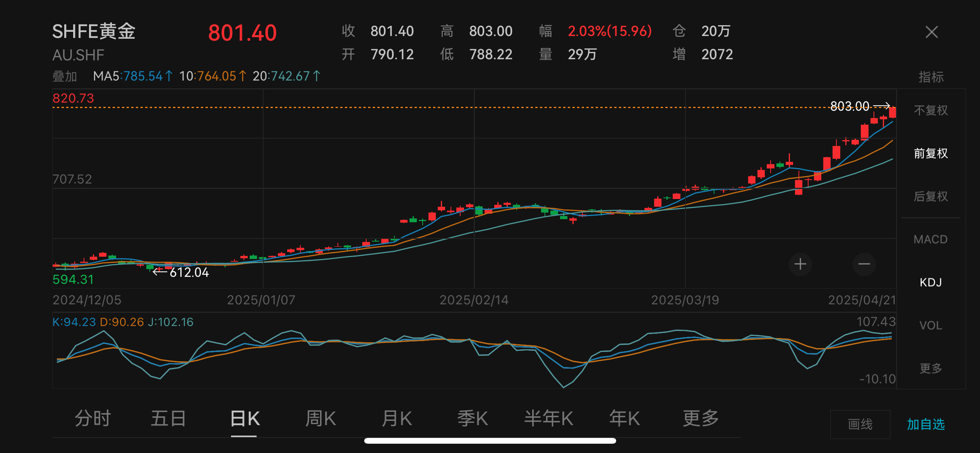Zoom out the chart with minus icon

(864, 264)
